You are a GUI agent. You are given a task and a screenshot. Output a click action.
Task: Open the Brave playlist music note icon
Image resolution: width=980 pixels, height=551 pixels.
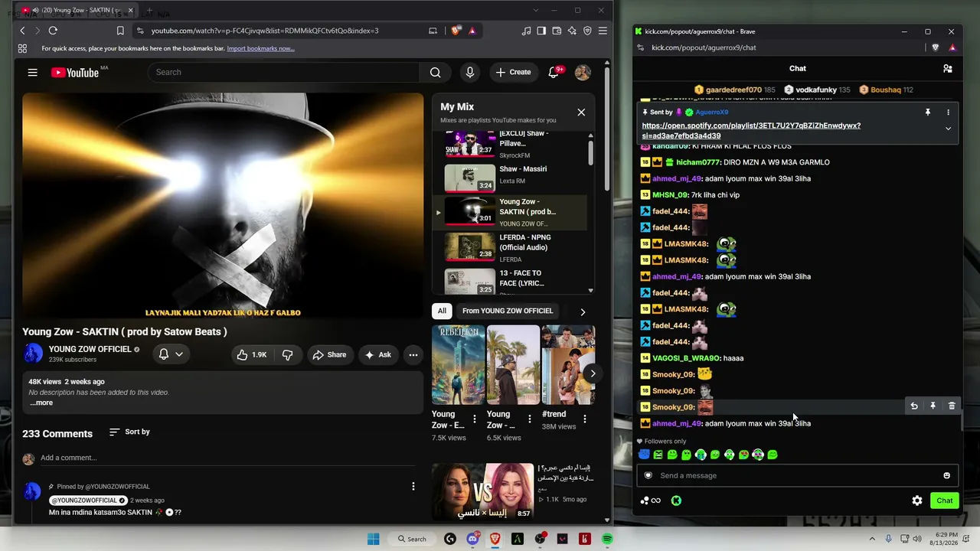coord(526,31)
